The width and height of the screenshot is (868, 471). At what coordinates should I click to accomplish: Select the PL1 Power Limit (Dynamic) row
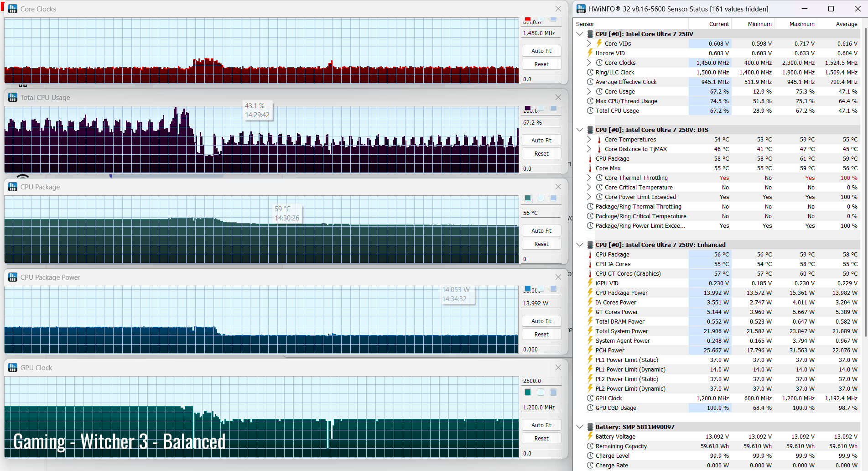coord(717,369)
